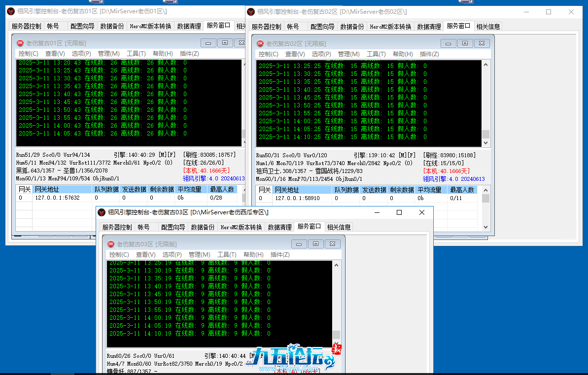Open 选项(P) menu in 老伤复古01区 panel
Screen dimensions: 588x375
(81, 54)
